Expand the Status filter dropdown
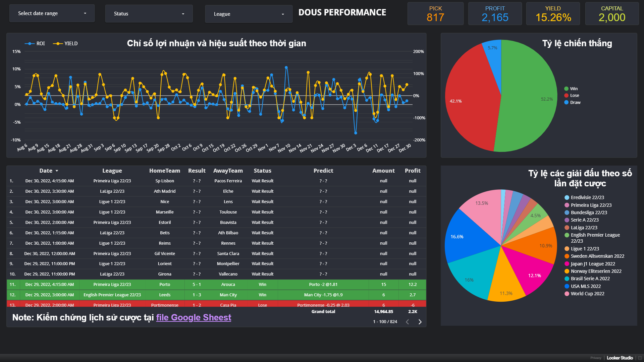The width and height of the screenshot is (644, 362). 149,14
